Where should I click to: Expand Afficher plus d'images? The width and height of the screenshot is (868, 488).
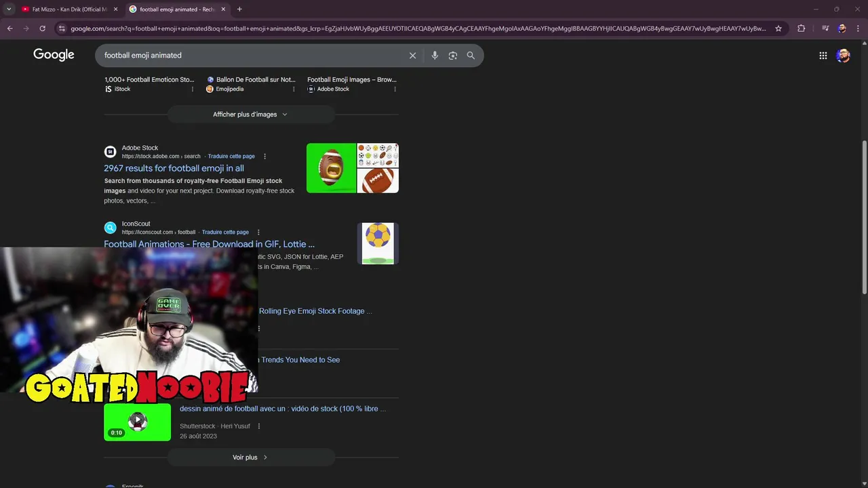251,115
